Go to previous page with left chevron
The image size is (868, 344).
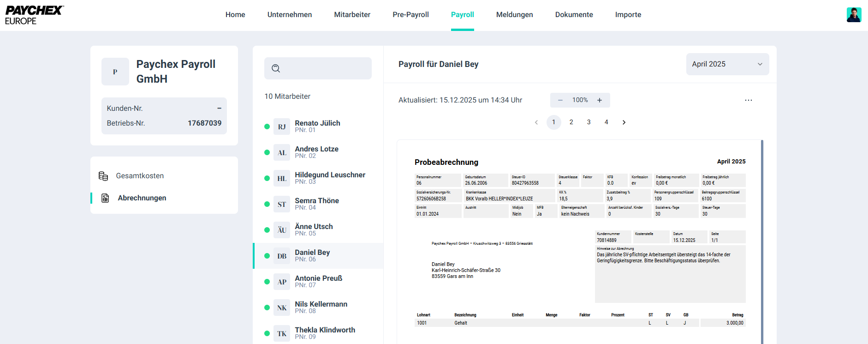point(536,122)
